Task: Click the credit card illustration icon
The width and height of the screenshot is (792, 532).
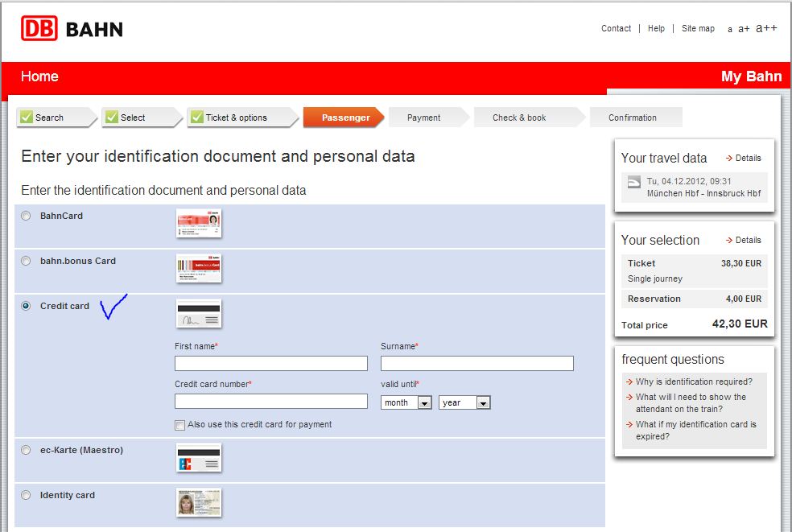Action: pyautogui.click(x=199, y=313)
